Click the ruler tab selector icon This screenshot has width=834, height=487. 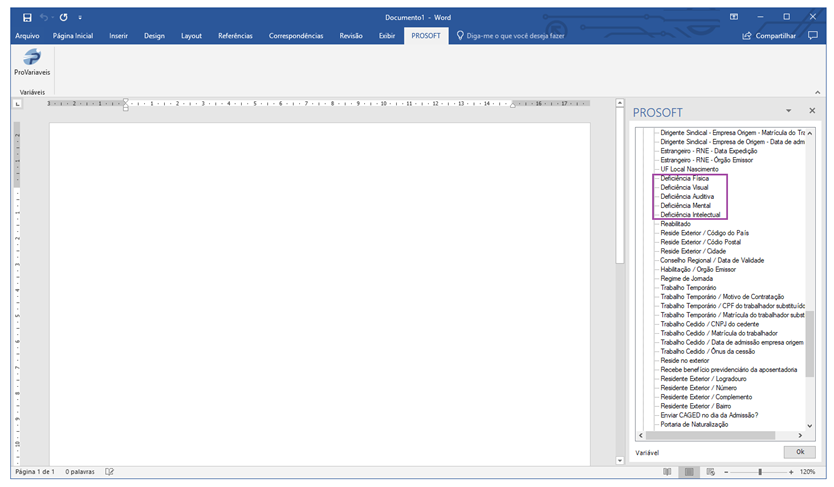point(18,104)
